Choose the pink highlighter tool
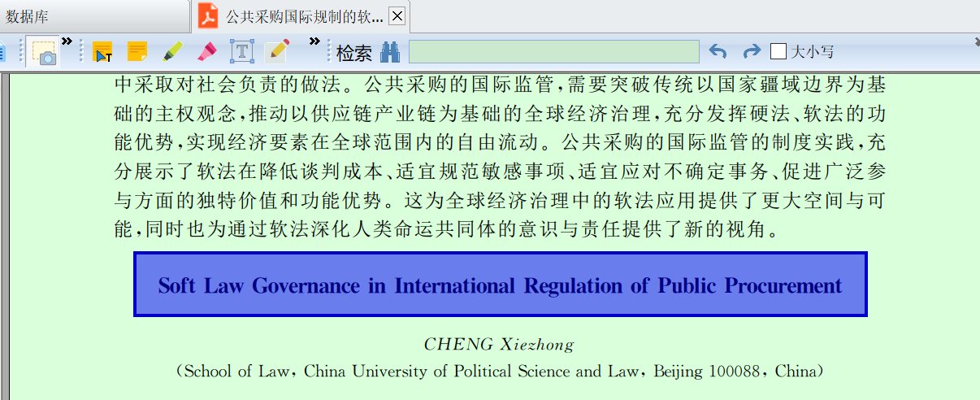This screenshot has width=980, height=400. 206,52
